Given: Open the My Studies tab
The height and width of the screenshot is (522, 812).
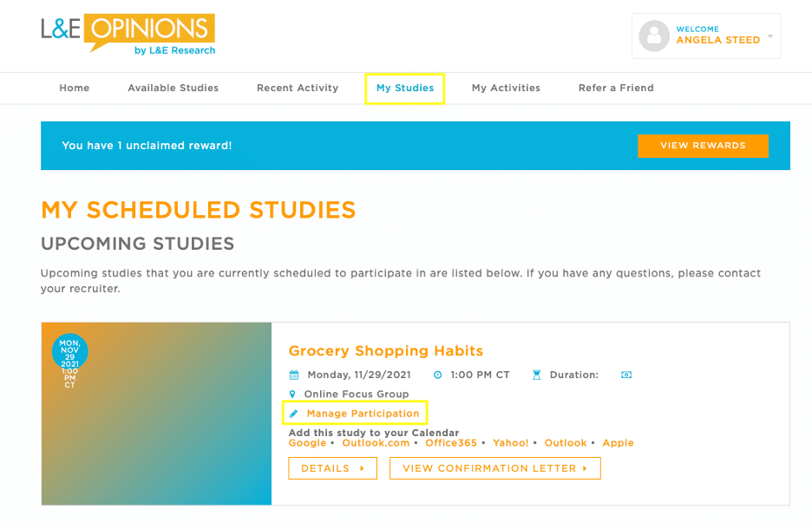Looking at the screenshot, I should tap(405, 88).
